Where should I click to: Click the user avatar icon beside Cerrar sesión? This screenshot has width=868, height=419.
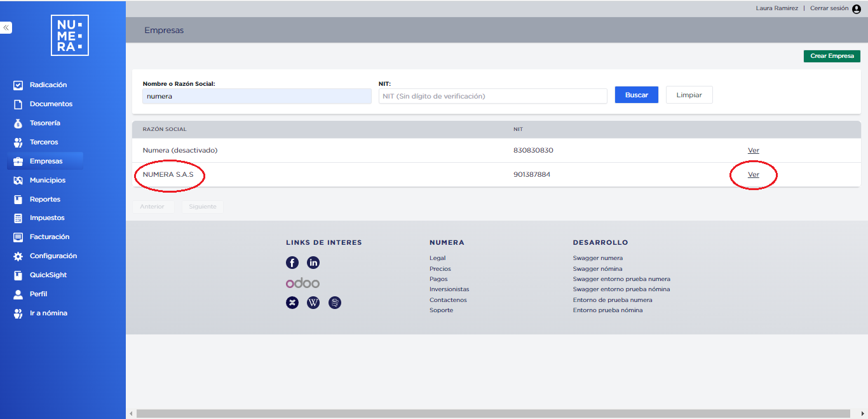856,9
